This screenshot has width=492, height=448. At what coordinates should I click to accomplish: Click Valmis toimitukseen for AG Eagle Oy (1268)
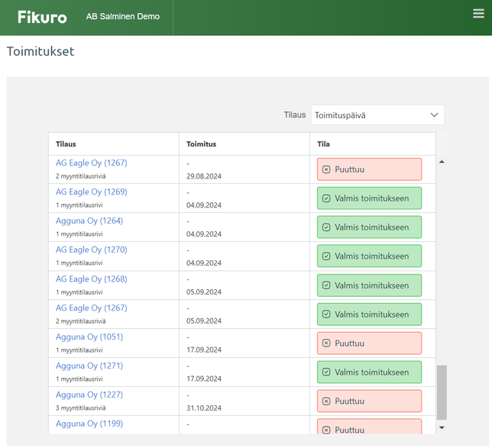[371, 285]
